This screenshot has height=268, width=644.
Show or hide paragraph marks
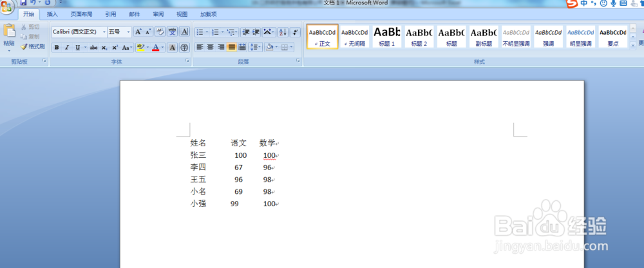(296, 32)
